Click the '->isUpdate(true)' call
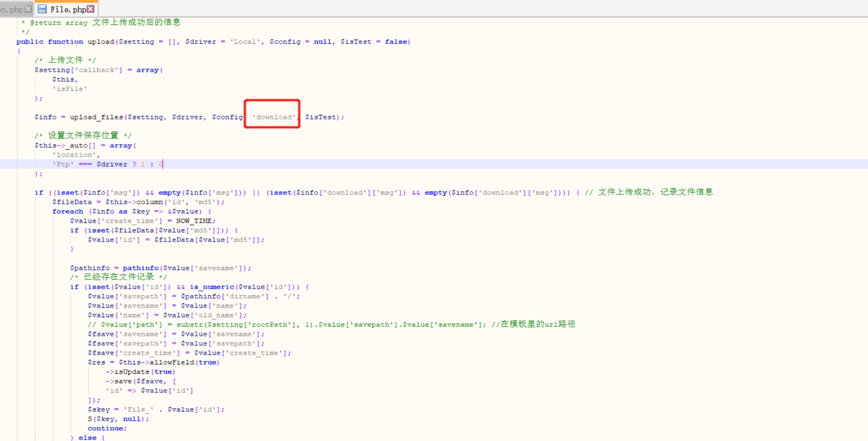The width and height of the screenshot is (868, 441). pos(140,372)
